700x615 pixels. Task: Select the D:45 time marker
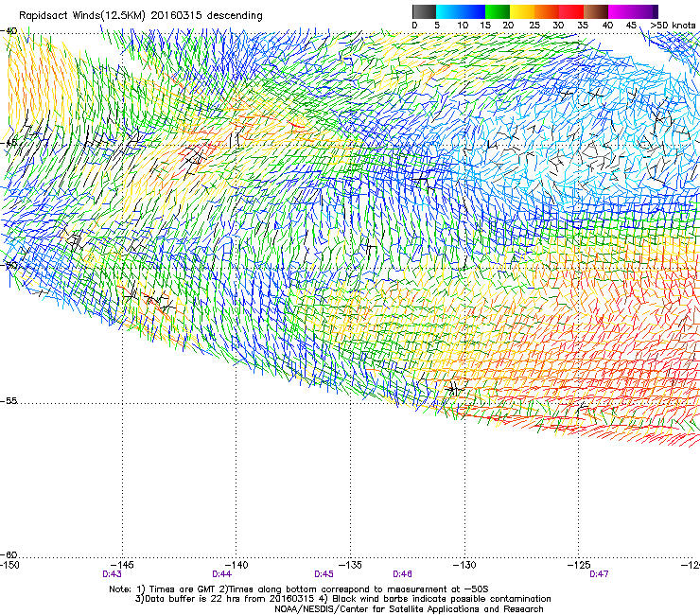[324, 574]
